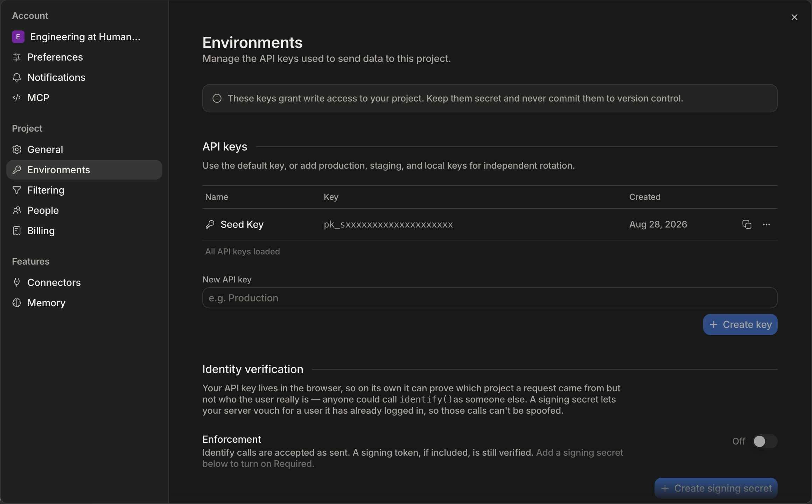Screen dimensions: 812x504
Task: Click the Notifications bell icon
Action: (17, 77)
